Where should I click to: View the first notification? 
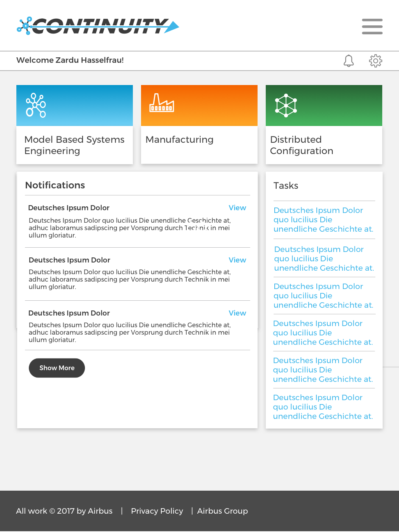237,208
